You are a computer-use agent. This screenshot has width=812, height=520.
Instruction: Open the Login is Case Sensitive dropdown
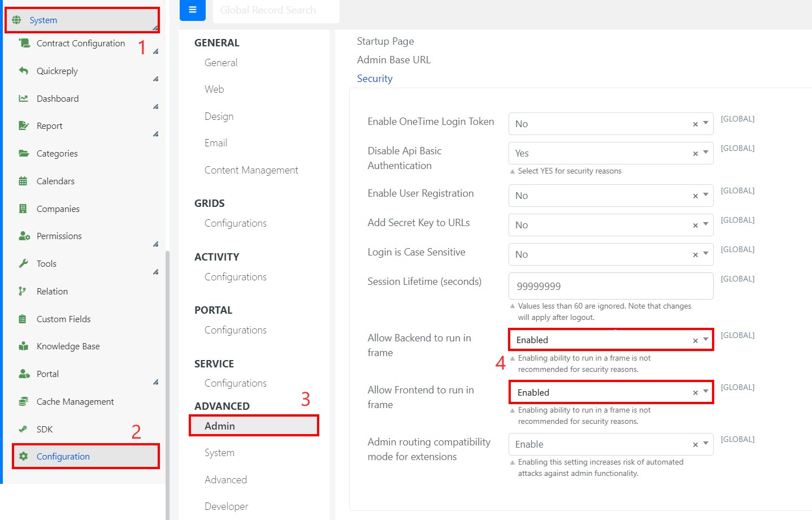(706, 254)
